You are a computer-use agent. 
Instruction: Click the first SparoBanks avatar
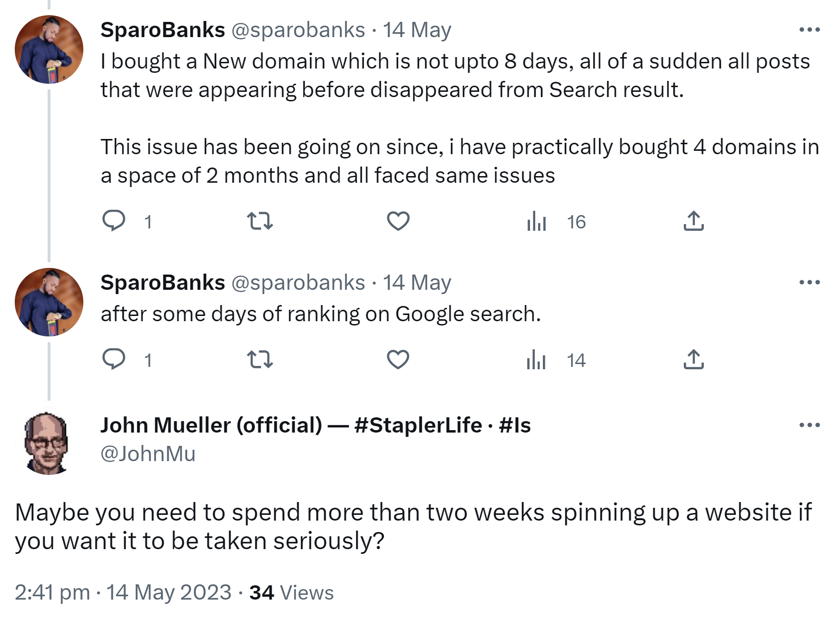click(x=49, y=49)
